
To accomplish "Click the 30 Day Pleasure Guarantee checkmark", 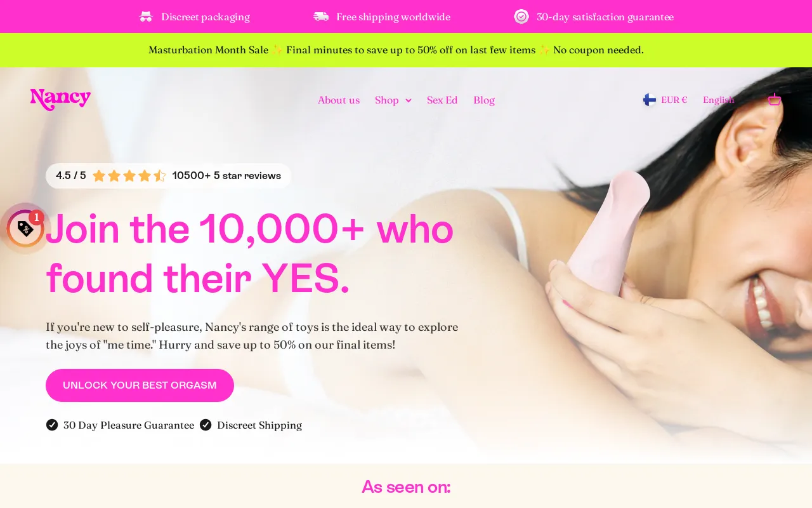I will click(x=52, y=425).
